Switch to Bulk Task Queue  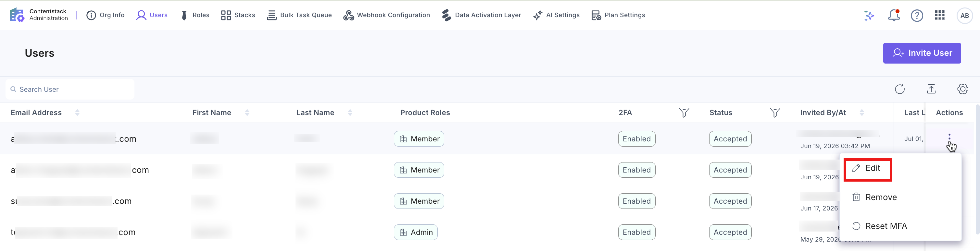coord(299,15)
